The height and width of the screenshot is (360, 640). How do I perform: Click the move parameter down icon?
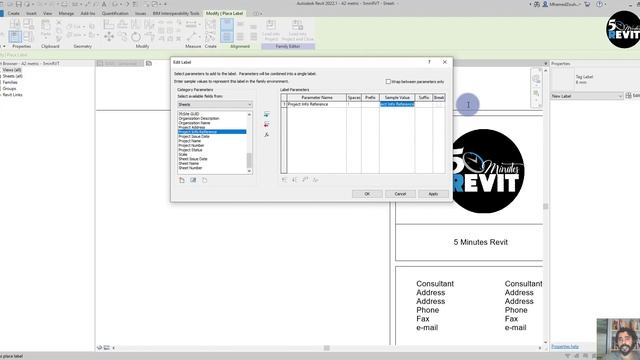(x=295, y=180)
